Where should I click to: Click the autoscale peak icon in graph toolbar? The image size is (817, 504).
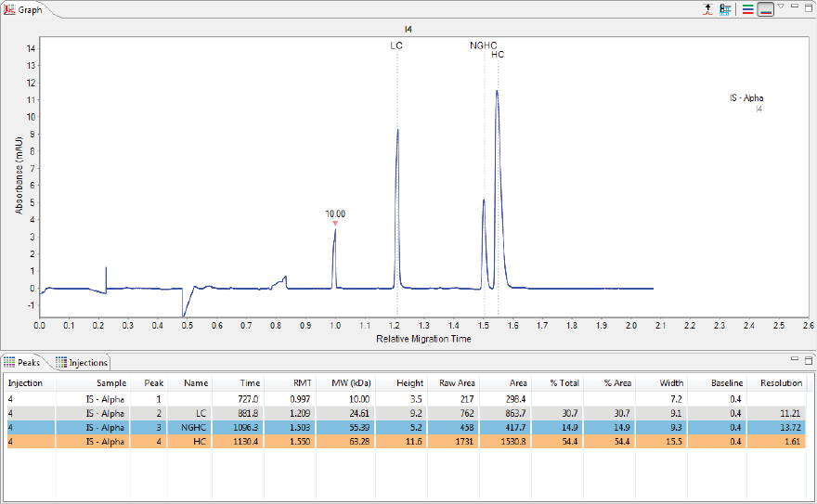click(x=707, y=9)
